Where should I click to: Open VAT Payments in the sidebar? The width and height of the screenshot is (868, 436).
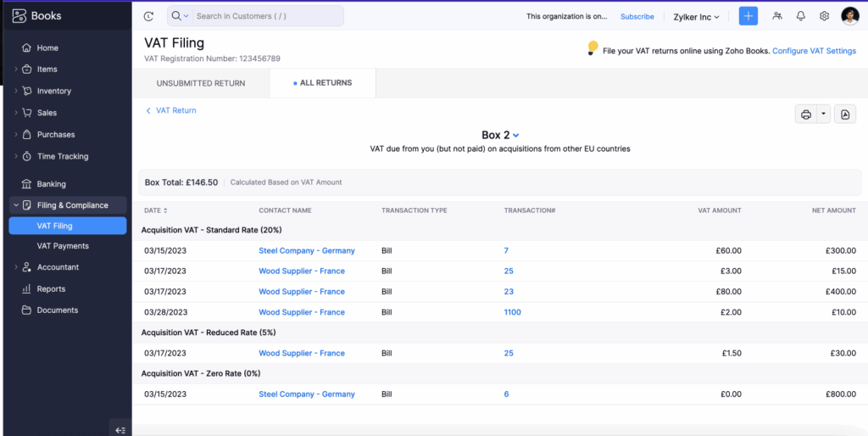(63, 246)
